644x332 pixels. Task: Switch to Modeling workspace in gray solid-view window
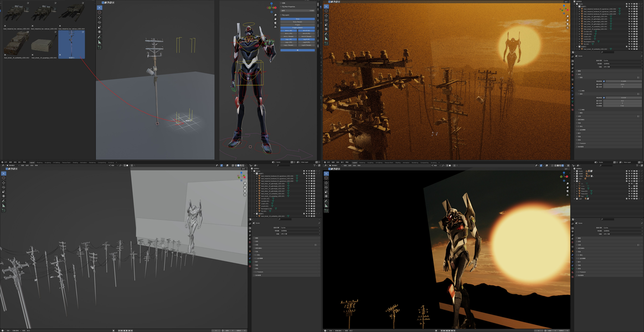pyautogui.click(x=39, y=163)
